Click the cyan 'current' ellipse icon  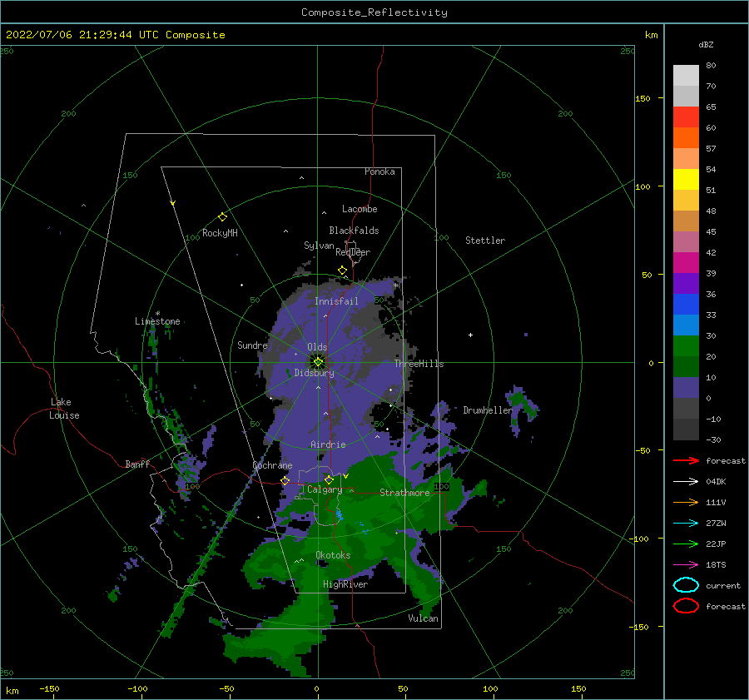[x=686, y=585]
